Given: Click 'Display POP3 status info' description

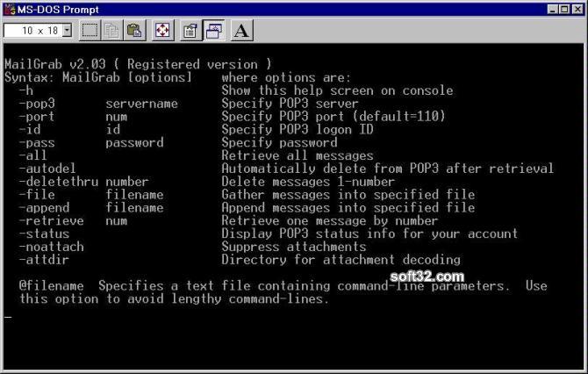Looking at the screenshot, I should pos(369,234).
